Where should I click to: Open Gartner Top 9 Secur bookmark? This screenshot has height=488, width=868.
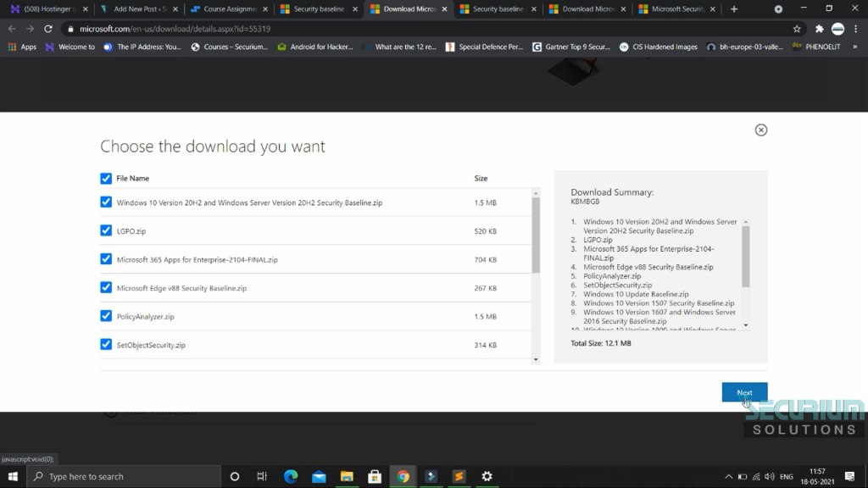pyautogui.click(x=571, y=47)
